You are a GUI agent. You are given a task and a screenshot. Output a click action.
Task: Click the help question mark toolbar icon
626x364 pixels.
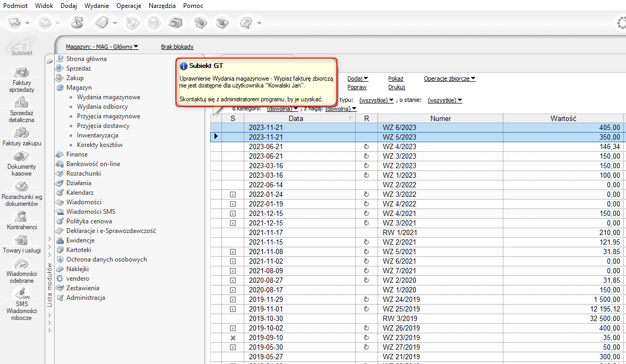coord(246,23)
